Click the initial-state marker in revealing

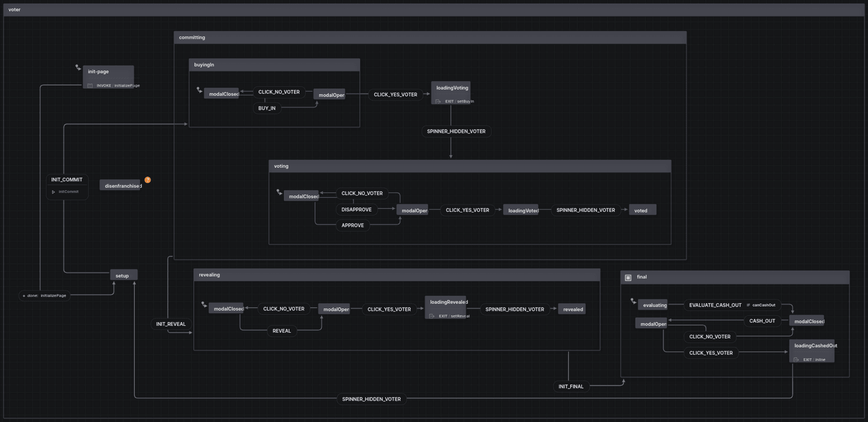pos(204,305)
